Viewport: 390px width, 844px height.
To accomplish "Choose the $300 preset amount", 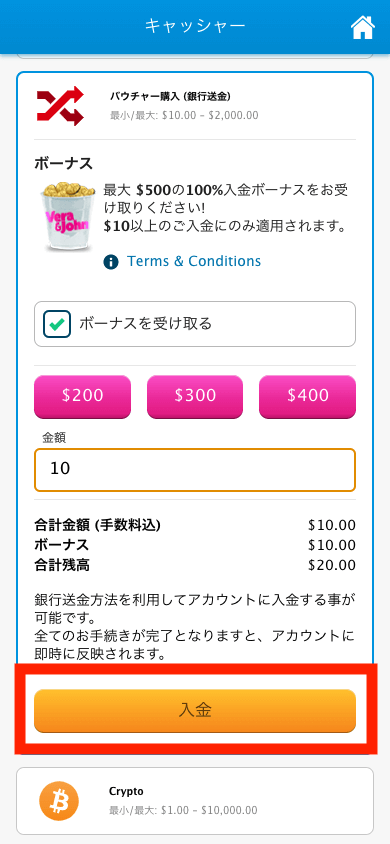I will [195, 397].
